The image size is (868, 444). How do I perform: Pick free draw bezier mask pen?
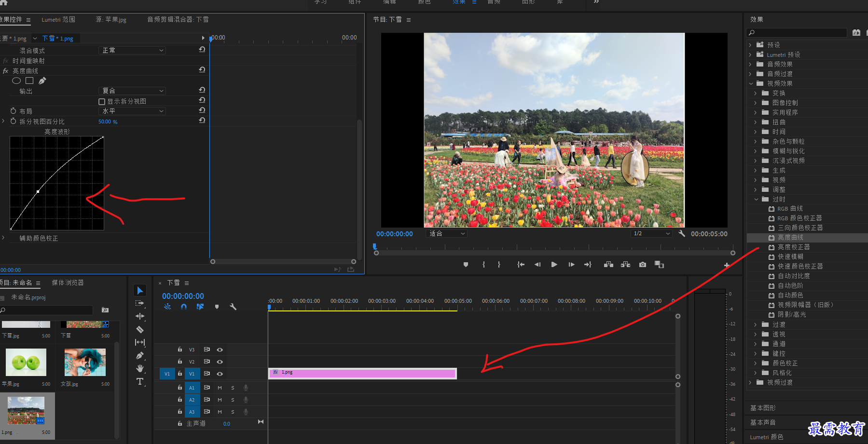click(42, 81)
